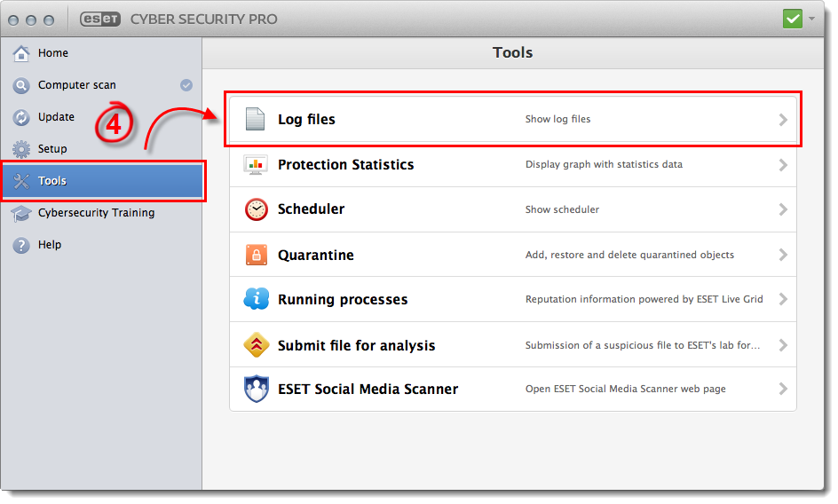
Task: Open the dropdown arrow beside status checkmark
Action: point(811,19)
